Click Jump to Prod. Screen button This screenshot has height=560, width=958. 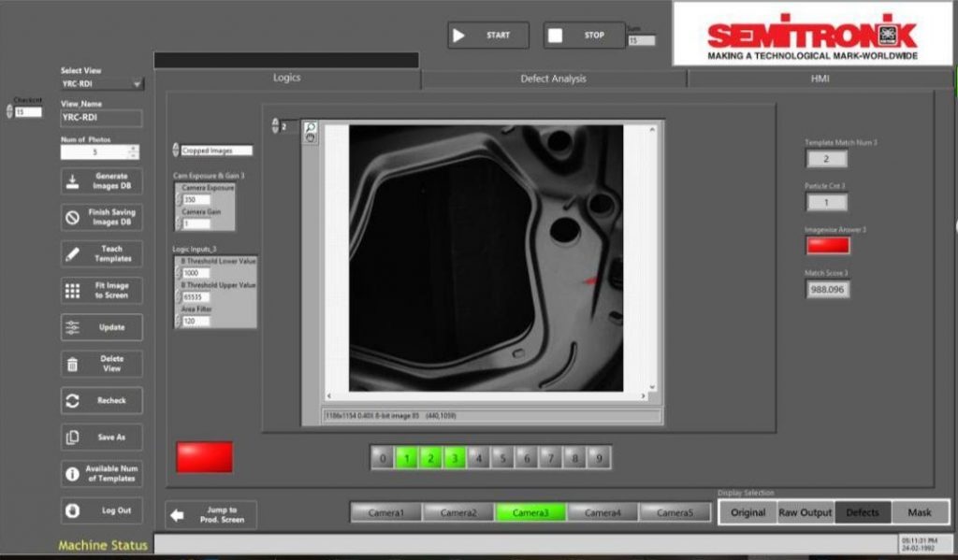pyautogui.click(x=211, y=514)
